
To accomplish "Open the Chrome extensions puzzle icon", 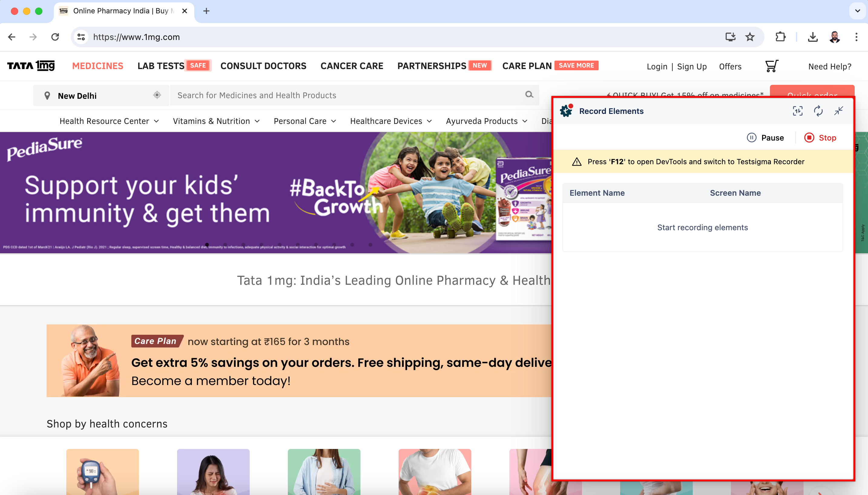I will click(x=781, y=37).
